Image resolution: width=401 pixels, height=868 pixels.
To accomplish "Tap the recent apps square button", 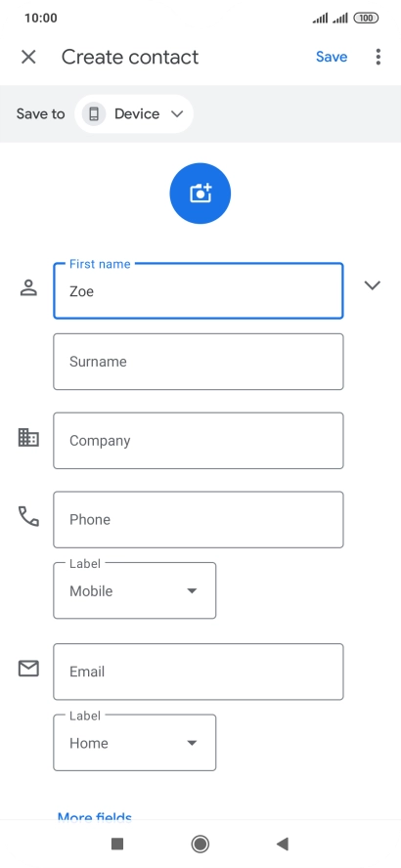I will [x=117, y=844].
